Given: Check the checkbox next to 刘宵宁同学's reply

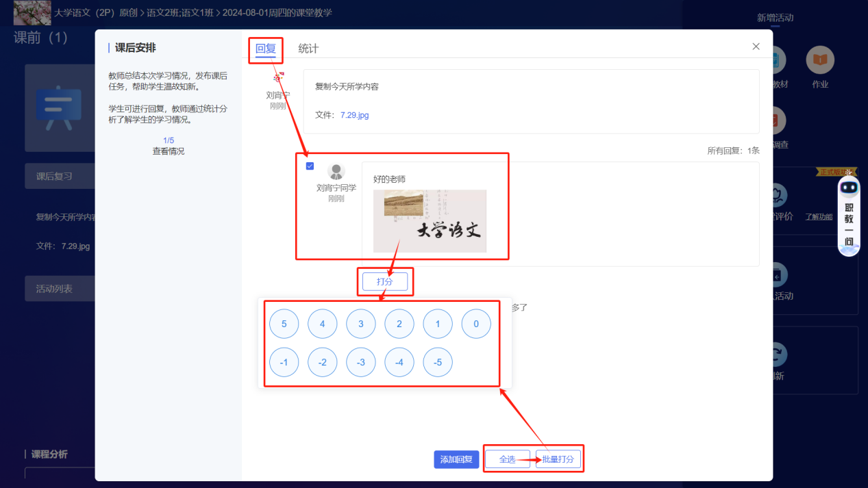Looking at the screenshot, I should click(x=310, y=166).
